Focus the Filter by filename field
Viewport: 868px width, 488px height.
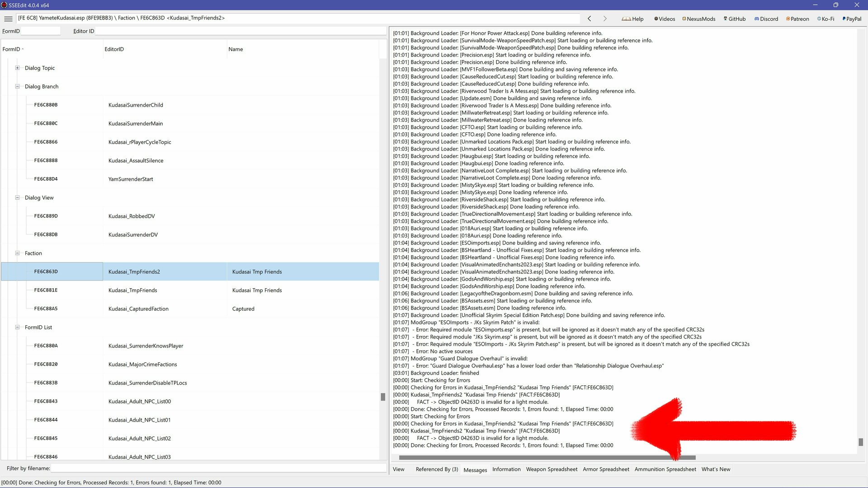click(218, 468)
